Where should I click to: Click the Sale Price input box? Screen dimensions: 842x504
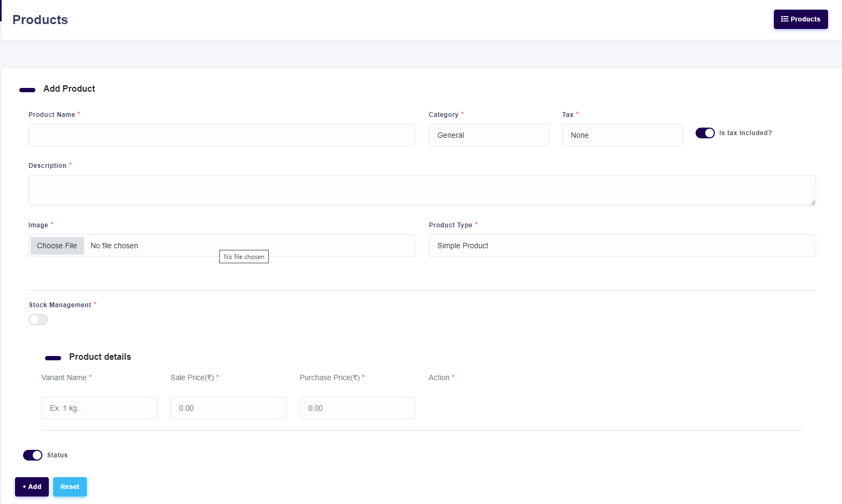[228, 408]
